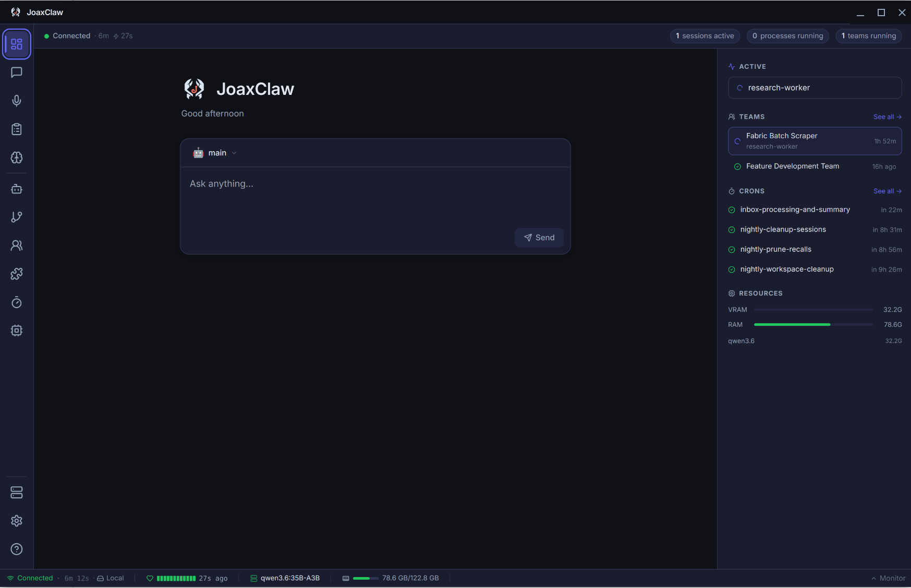This screenshot has width=911, height=588.
Task: Select the microphone voice icon in sidebar
Action: (x=17, y=101)
